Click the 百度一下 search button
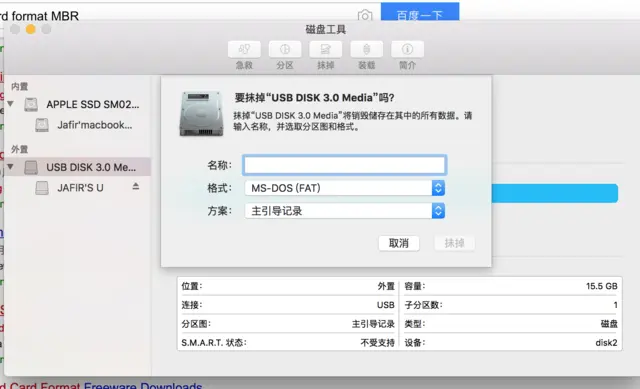The width and height of the screenshot is (640, 389). pos(420,12)
